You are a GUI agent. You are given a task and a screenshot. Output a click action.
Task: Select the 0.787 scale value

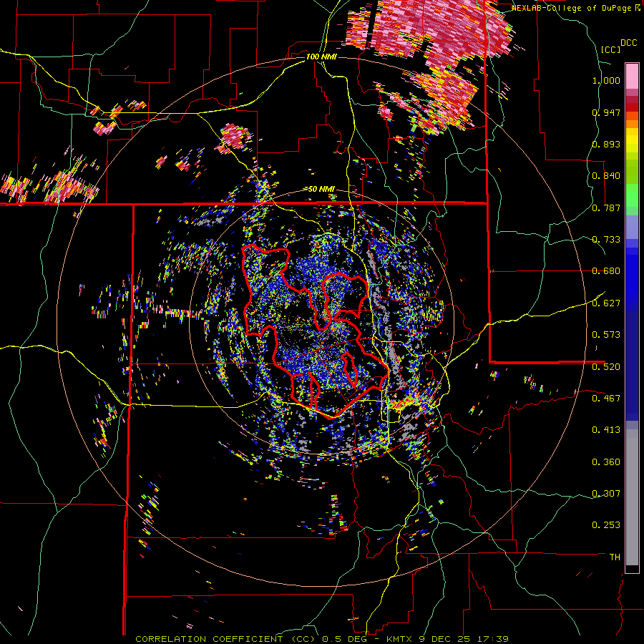[x=606, y=208]
